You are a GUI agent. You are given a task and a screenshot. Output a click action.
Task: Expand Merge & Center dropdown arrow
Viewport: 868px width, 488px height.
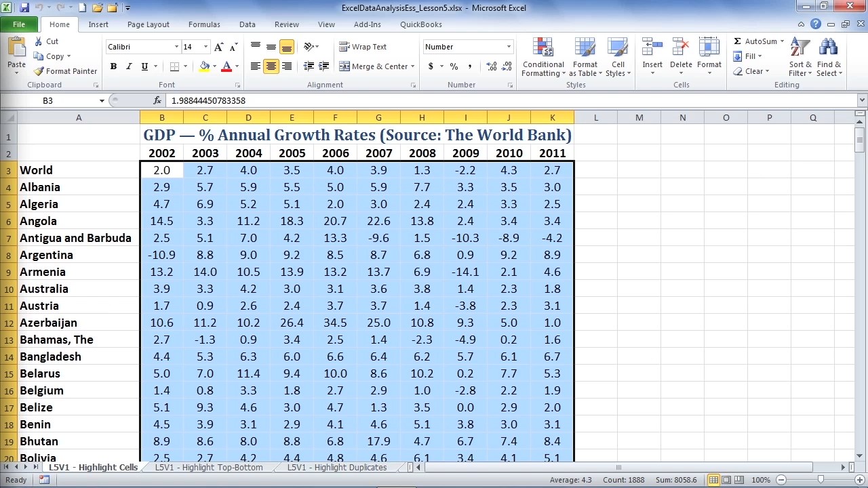point(414,66)
